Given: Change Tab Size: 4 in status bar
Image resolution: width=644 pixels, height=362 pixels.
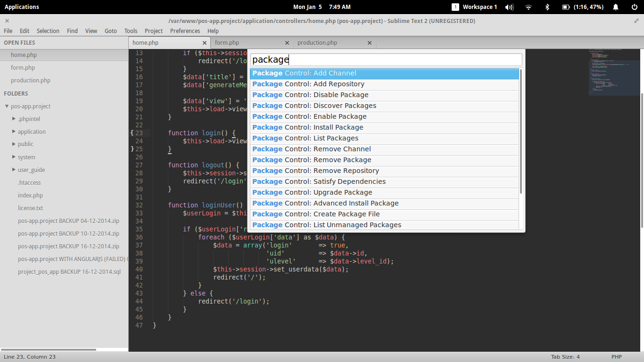Looking at the screenshot, I should pos(565,357).
